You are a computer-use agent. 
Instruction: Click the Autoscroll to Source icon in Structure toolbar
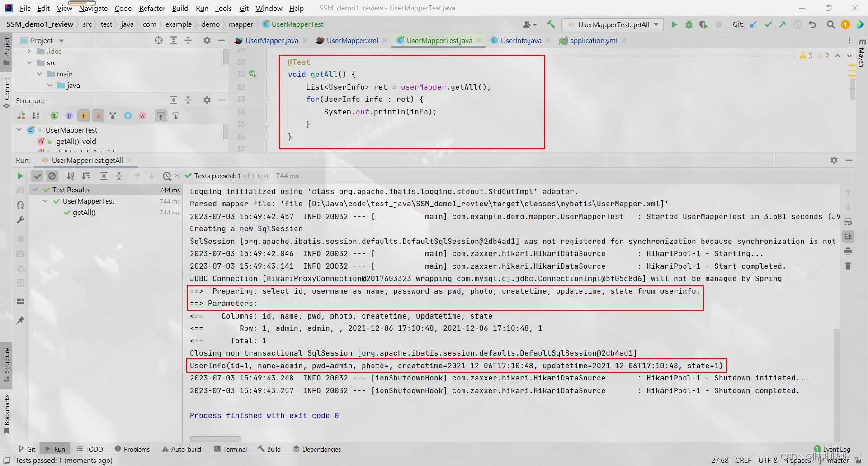pos(161,116)
